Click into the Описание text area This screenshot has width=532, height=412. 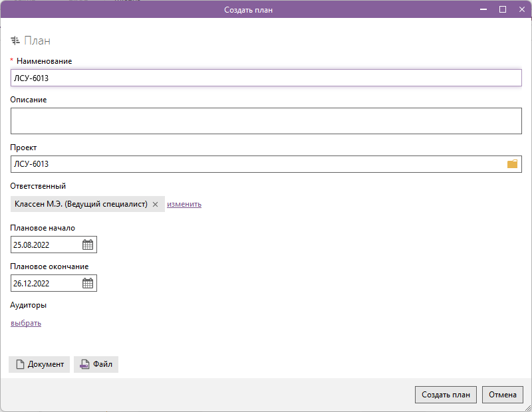pos(266,121)
